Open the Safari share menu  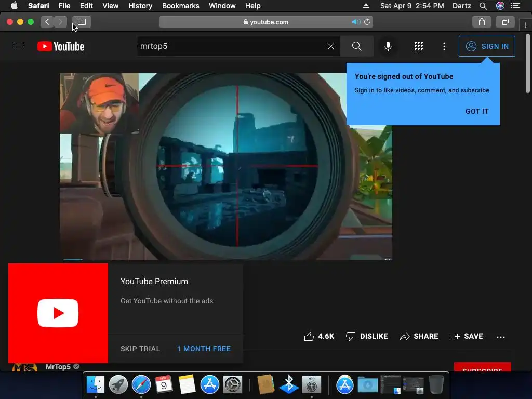(482, 22)
